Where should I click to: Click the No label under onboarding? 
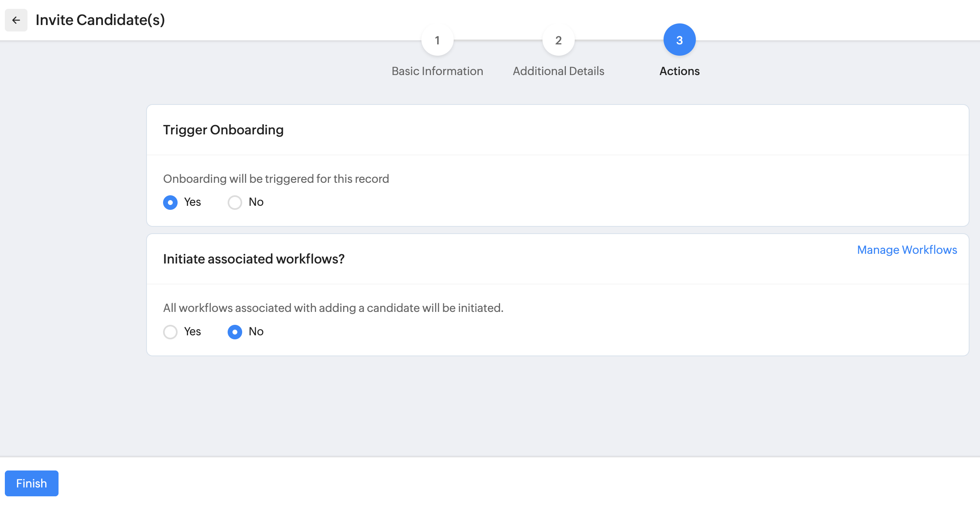click(x=256, y=202)
